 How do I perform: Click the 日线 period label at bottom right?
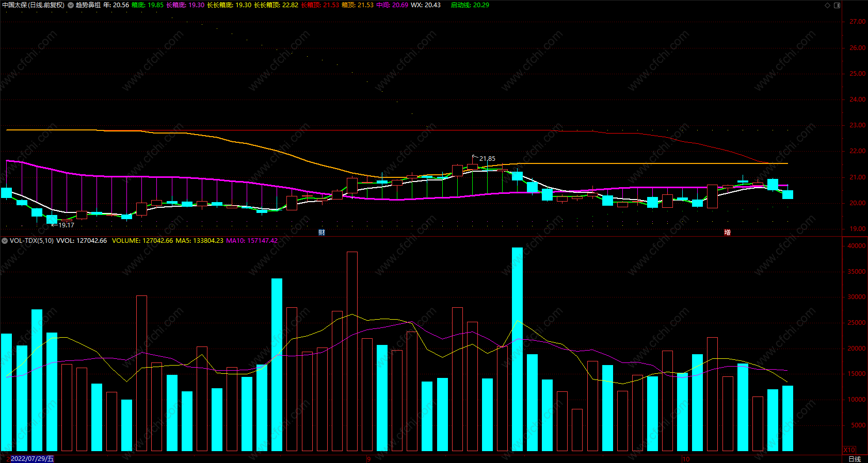[x=855, y=459]
